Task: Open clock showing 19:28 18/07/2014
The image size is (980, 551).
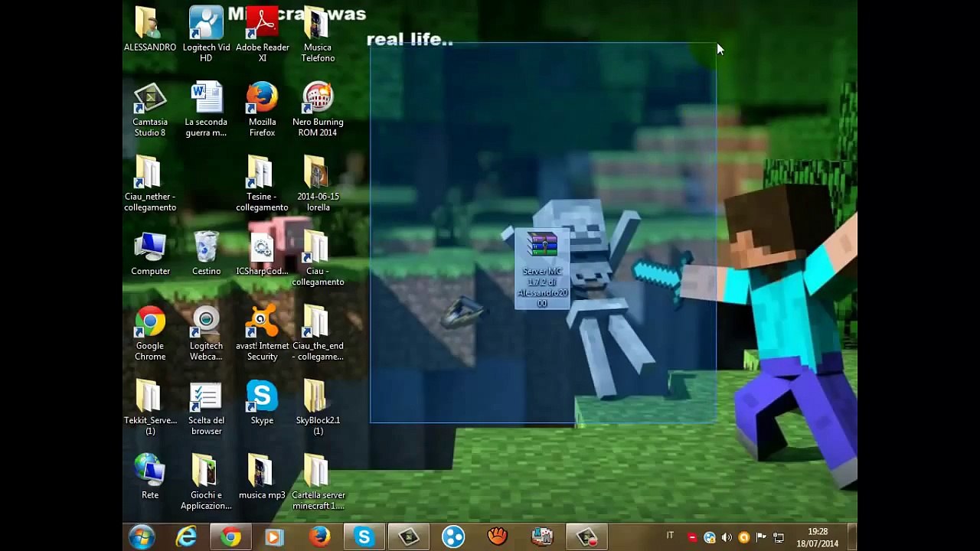Action: (817, 537)
